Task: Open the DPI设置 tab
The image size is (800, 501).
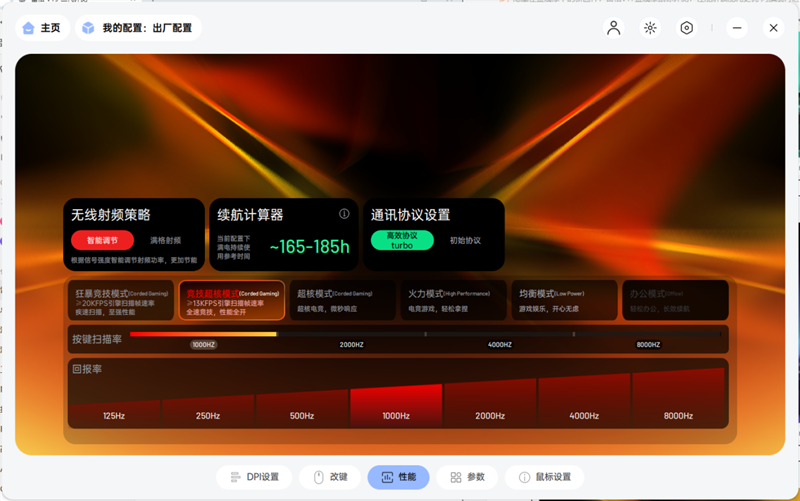Action: pos(254,477)
